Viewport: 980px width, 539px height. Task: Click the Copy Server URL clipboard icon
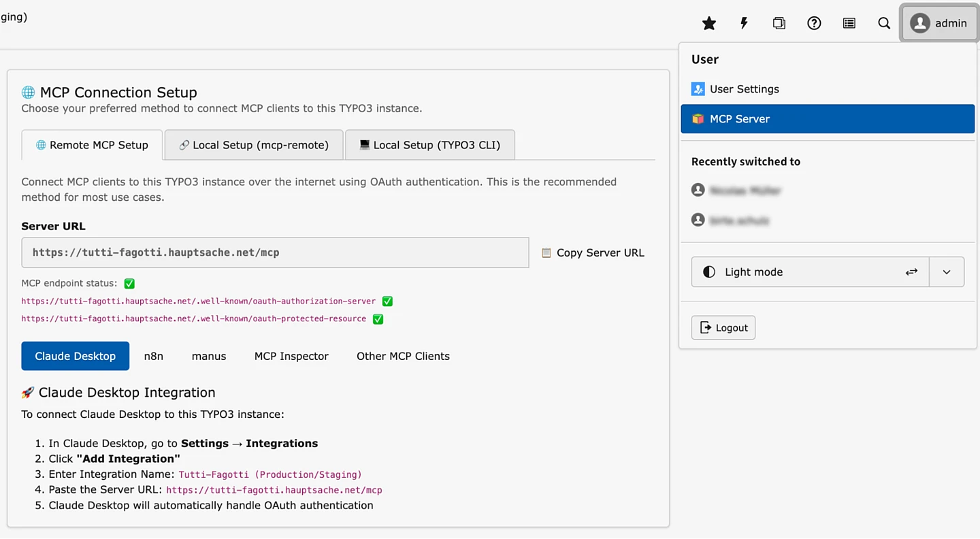[546, 252]
